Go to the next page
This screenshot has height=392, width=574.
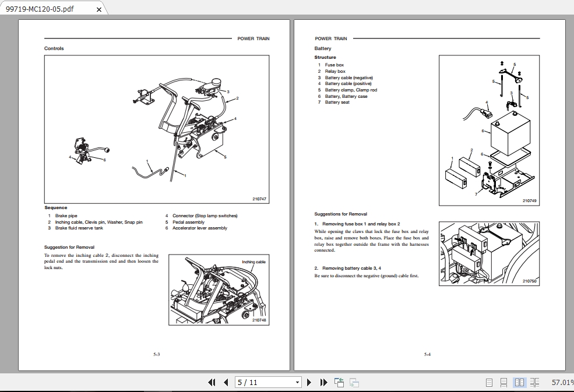309,383
